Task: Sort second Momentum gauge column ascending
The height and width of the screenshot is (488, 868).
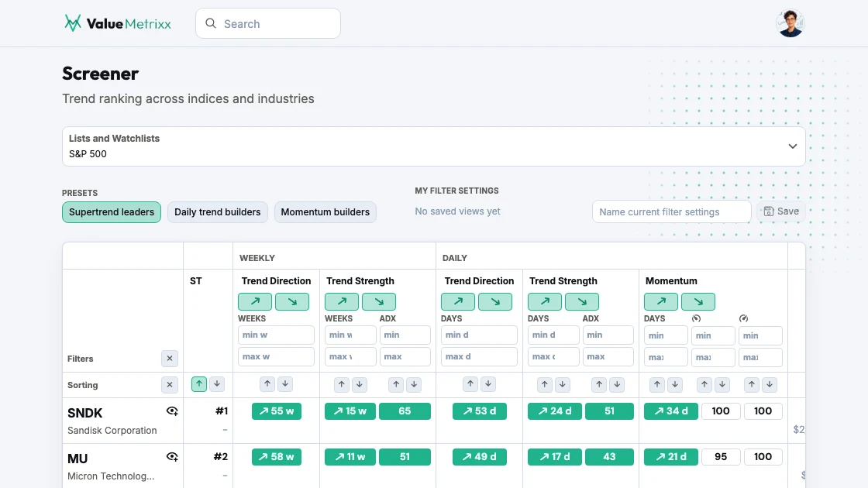Action: [x=752, y=384]
